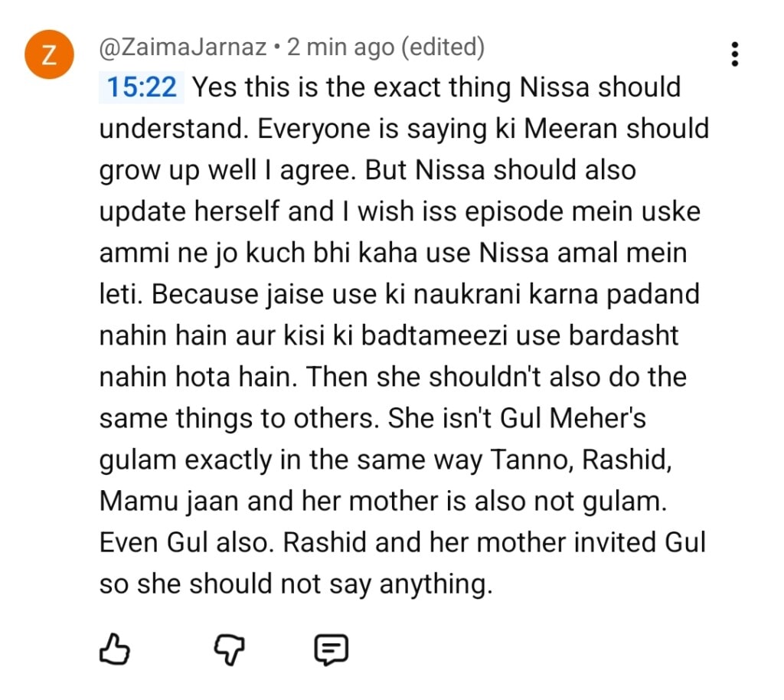Open the reply box via comment icon
The image size is (784, 700).
point(331,649)
